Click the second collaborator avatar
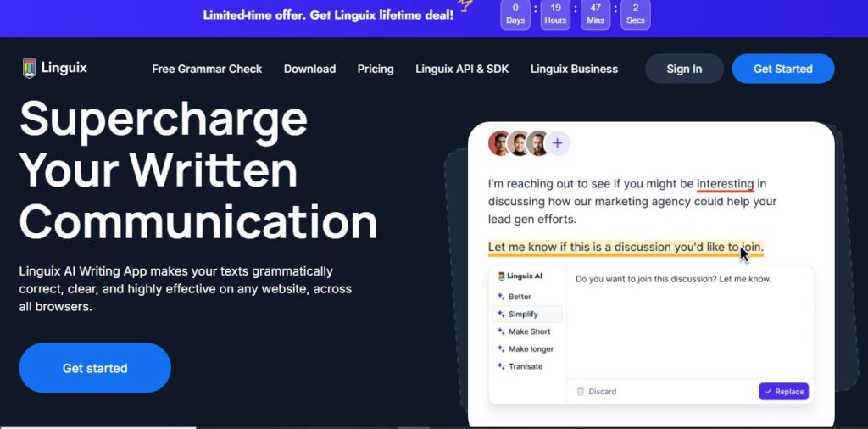This screenshot has height=429, width=868. click(x=518, y=143)
